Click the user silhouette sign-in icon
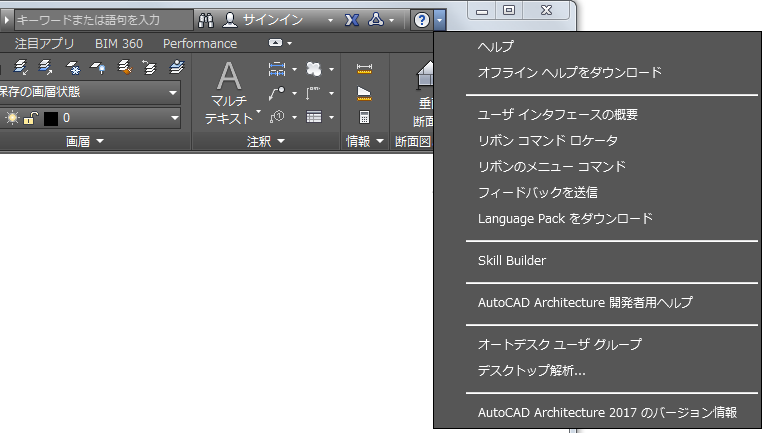The width and height of the screenshot is (766, 433). tap(230, 20)
